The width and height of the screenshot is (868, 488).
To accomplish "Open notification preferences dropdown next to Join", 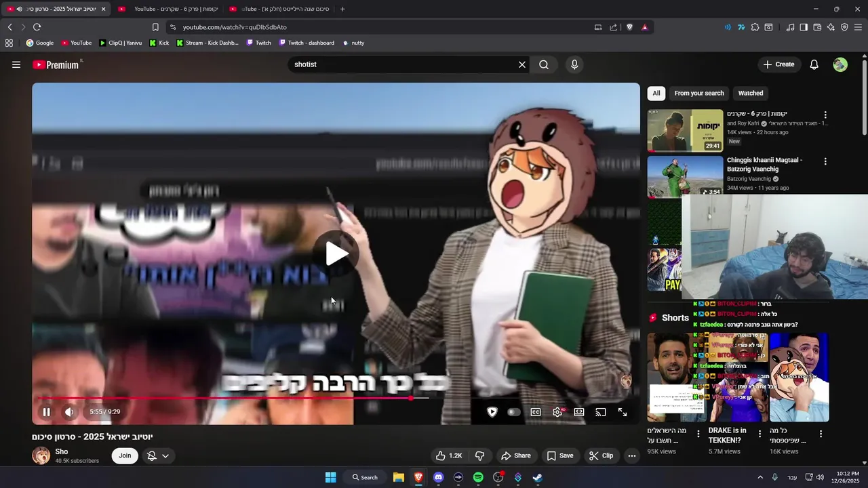I will (x=158, y=455).
